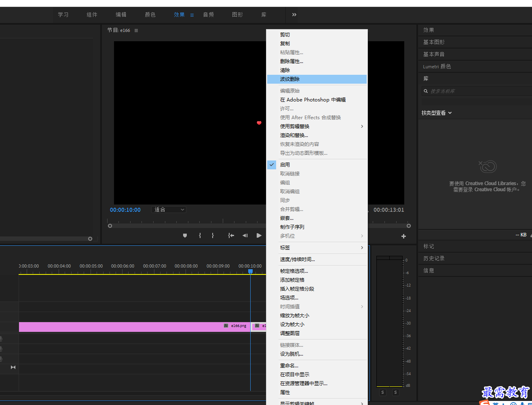Image resolution: width=532 pixels, height=405 pixels.
Task: Choose 剪切 in the context menu
Action: (x=317, y=35)
